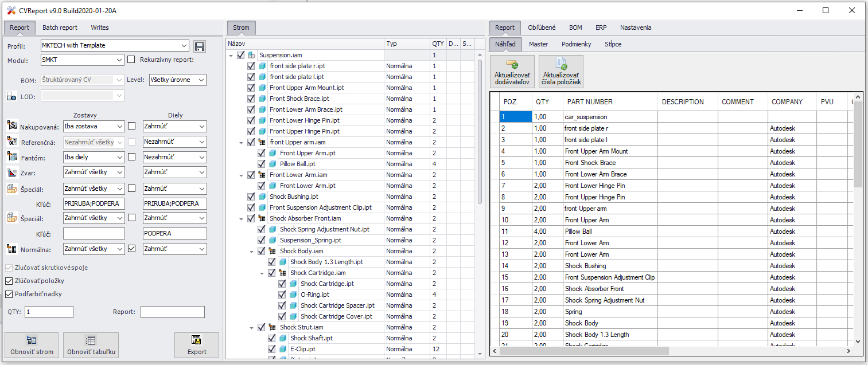Click the Normálna BOM row icon

tap(10, 248)
